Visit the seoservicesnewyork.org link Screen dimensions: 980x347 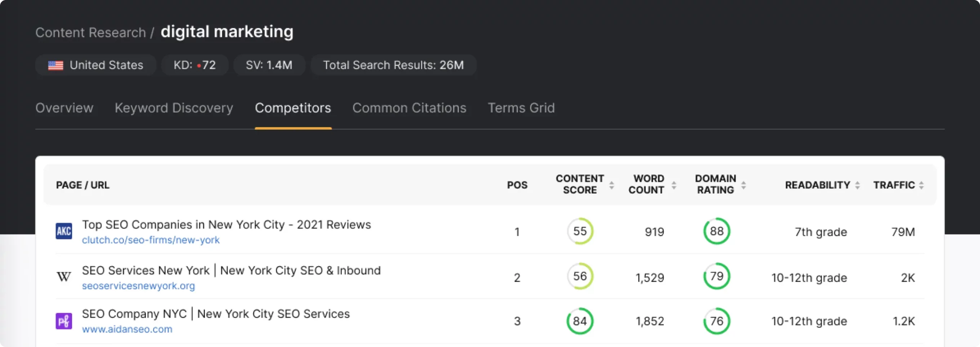tap(138, 285)
